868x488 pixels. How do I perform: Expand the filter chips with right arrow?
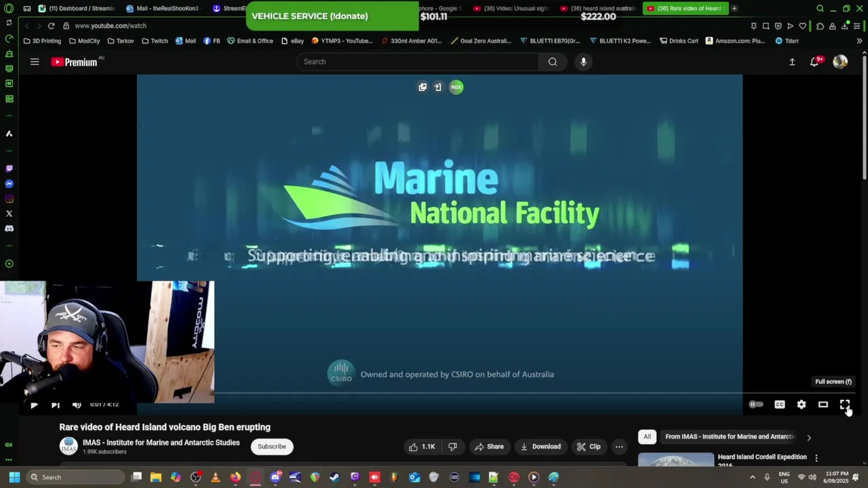pos(808,437)
